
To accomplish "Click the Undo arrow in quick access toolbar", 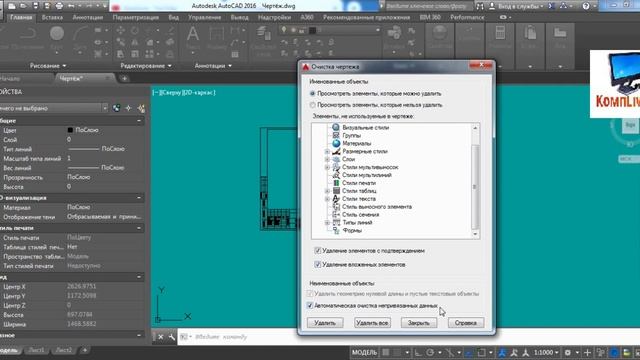I will coord(72,6).
